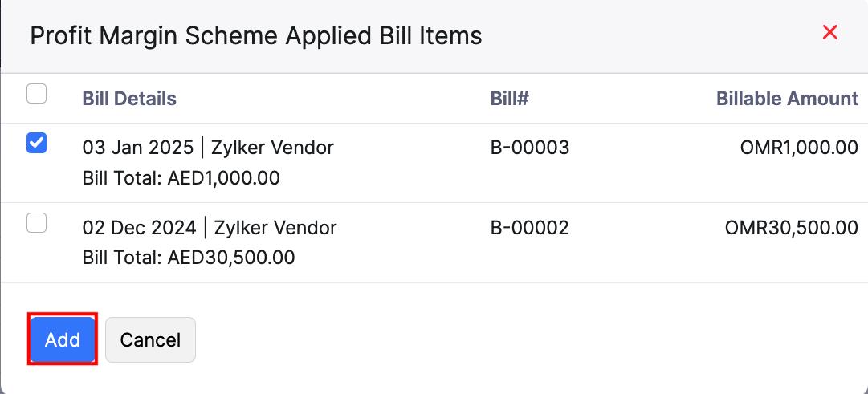868x394 pixels.
Task: Cancel the bill items selection
Action: [150, 339]
